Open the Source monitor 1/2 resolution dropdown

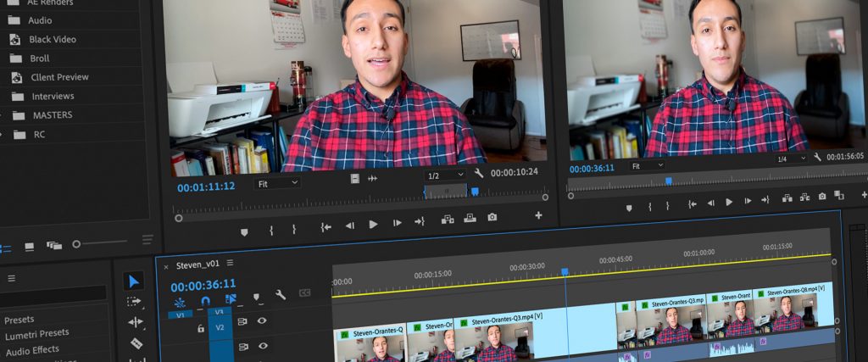pos(444,175)
